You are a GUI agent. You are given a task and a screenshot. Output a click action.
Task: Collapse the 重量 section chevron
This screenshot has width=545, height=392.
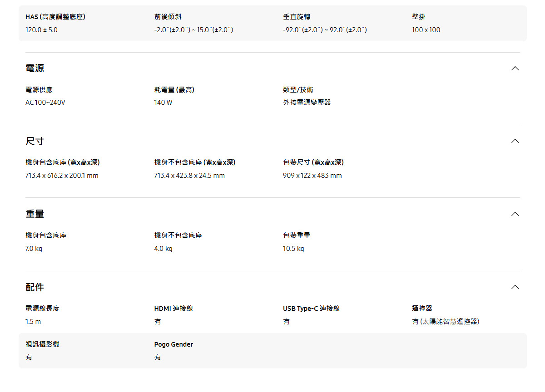515,214
